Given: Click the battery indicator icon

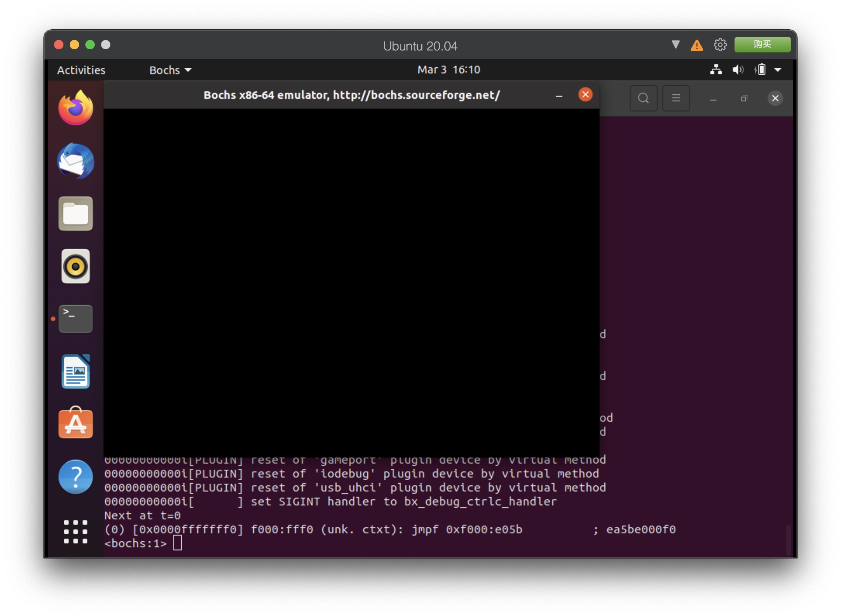Looking at the screenshot, I should 760,70.
